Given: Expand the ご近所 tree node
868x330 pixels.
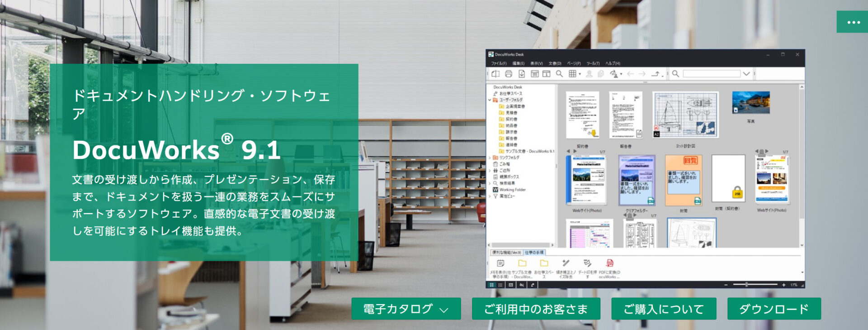Looking at the screenshot, I should click(x=490, y=171).
